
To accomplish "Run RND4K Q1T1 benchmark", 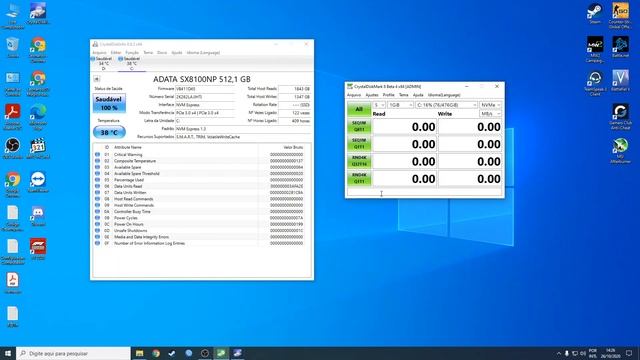I will point(359,178).
